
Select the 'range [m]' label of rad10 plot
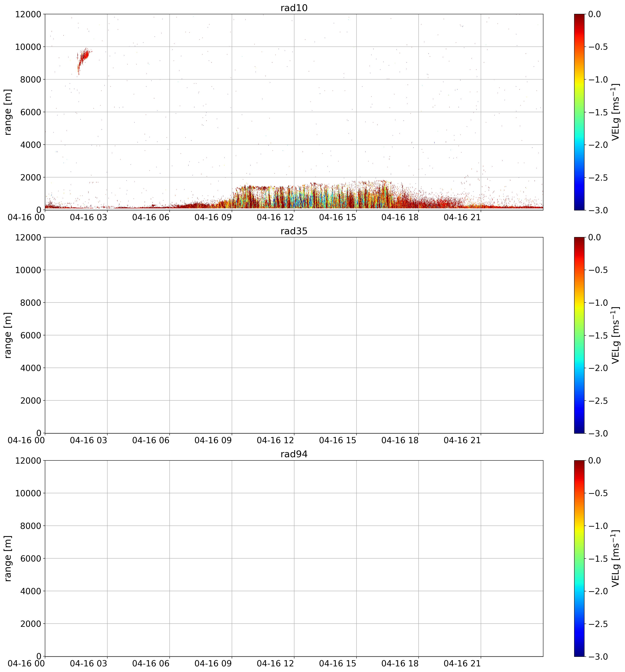[8, 112]
